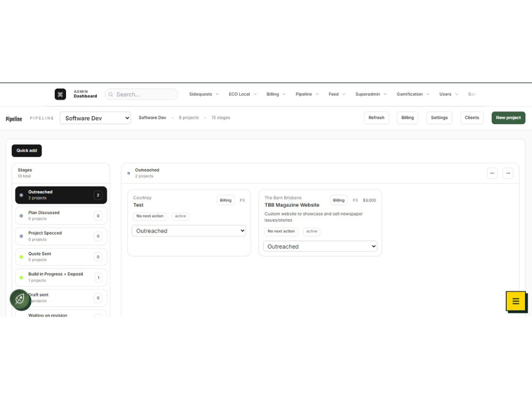The width and height of the screenshot is (532, 399).
Task: Click the search magnifier icon
Action: [x=111, y=95]
